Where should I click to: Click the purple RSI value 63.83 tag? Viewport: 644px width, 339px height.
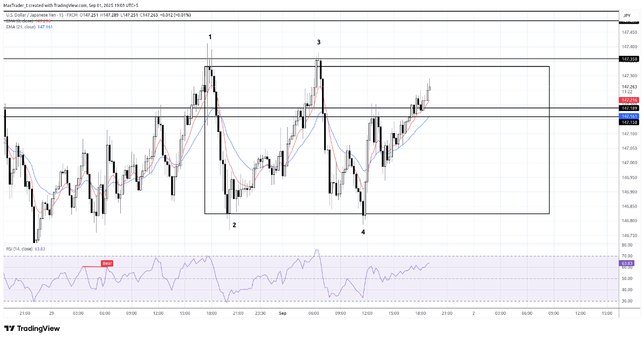pos(628,263)
